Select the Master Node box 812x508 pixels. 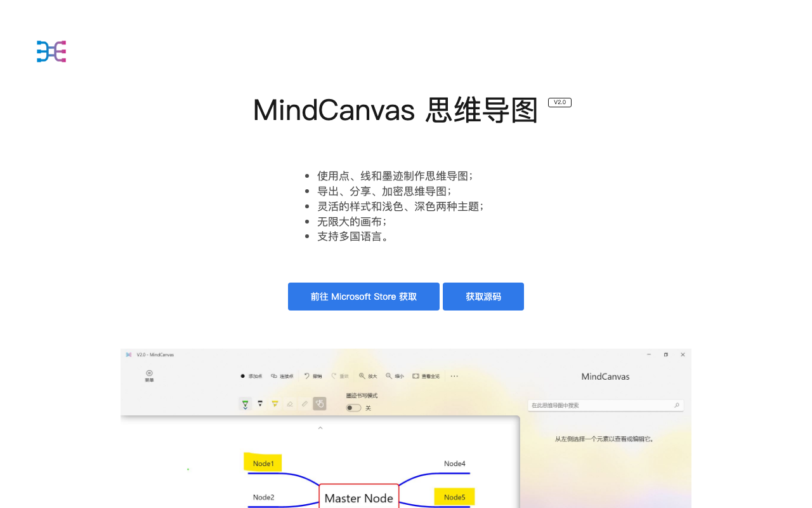pos(359,497)
